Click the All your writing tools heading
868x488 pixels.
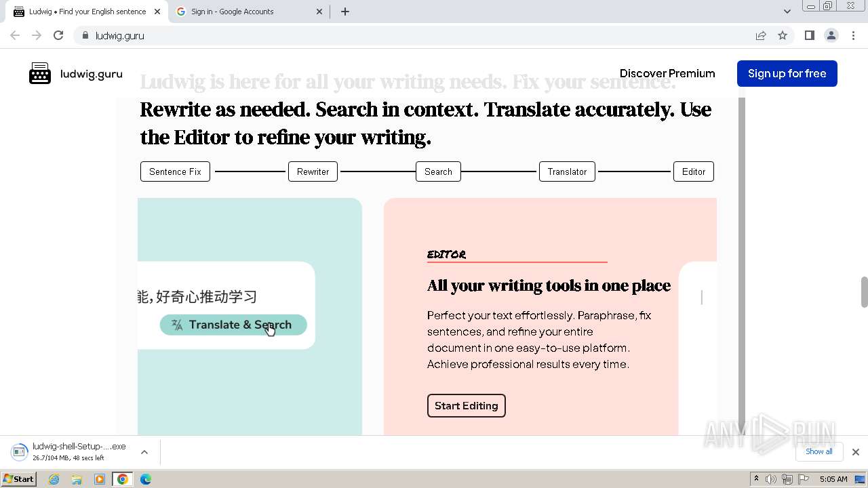[549, 285]
